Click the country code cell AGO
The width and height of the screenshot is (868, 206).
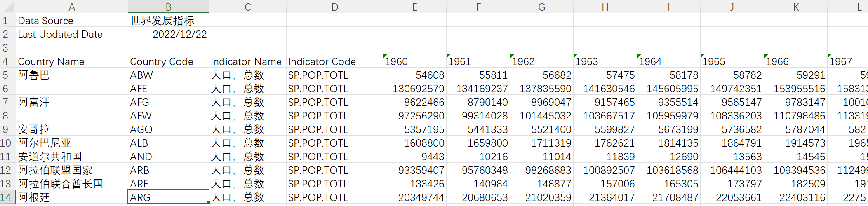(168, 129)
